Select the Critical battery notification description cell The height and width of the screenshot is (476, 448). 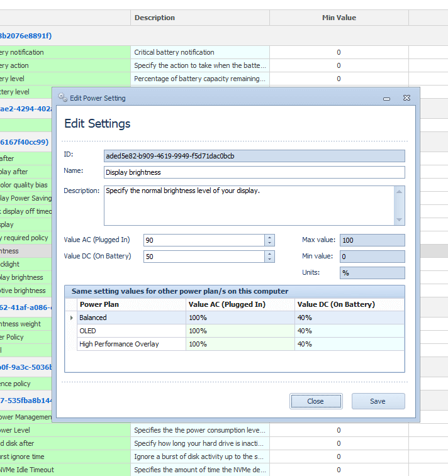point(200,52)
